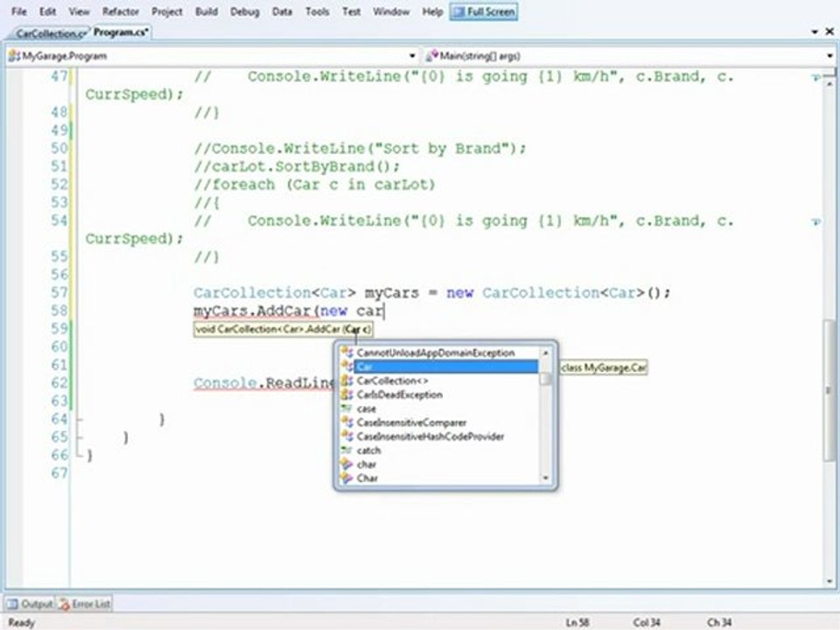Select the Program.cs tab

pyautogui.click(x=121, y=32)
